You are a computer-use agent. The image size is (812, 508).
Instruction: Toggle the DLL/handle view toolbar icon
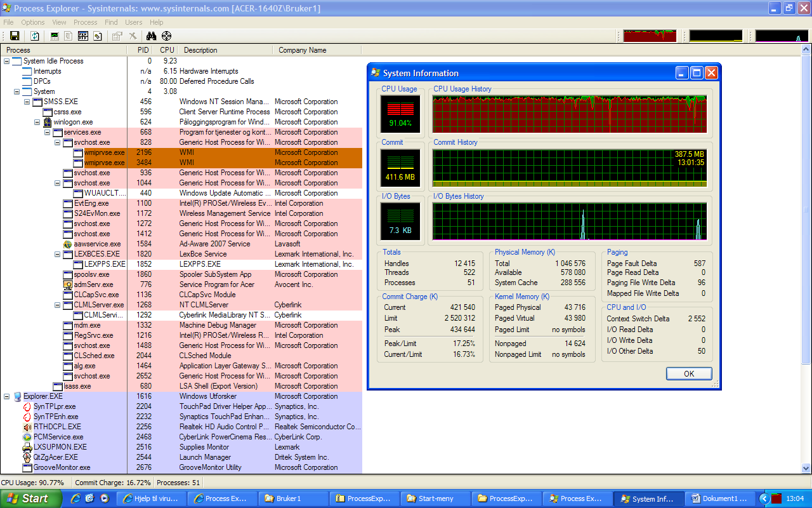(98, 36)
